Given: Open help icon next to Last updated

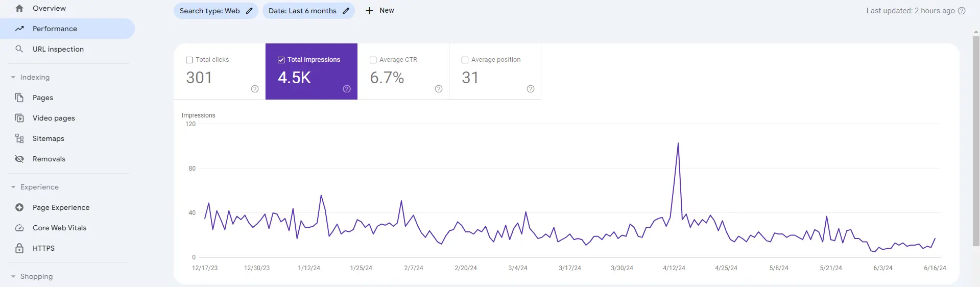Looking at the screenshot, I should coord(962,11).
